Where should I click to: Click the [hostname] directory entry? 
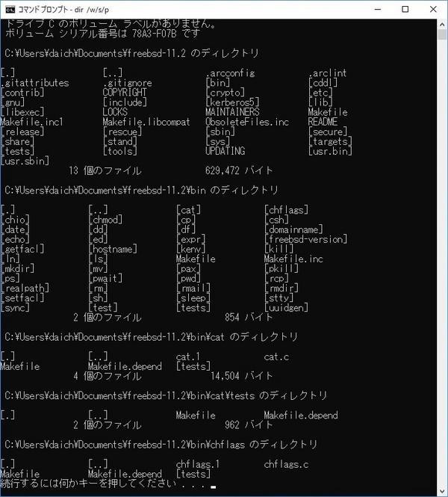(113, 249)
